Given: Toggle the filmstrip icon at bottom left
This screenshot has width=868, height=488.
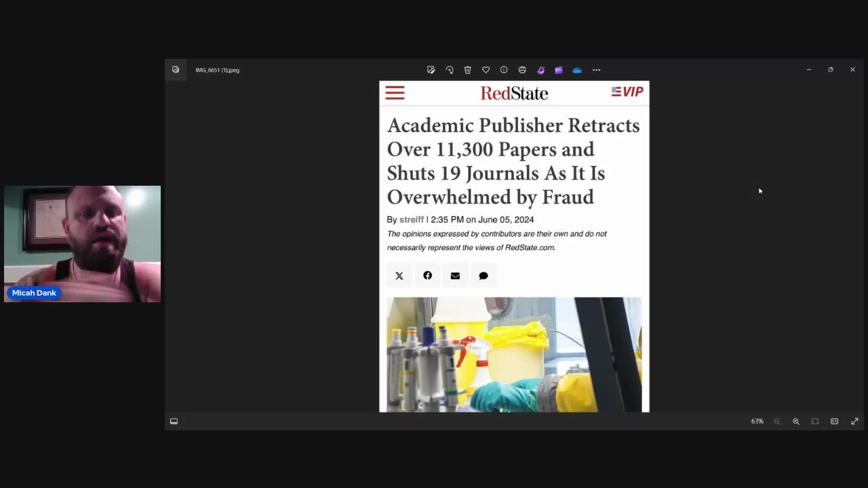Looking at the screenshot, I should tap(174, 422).
